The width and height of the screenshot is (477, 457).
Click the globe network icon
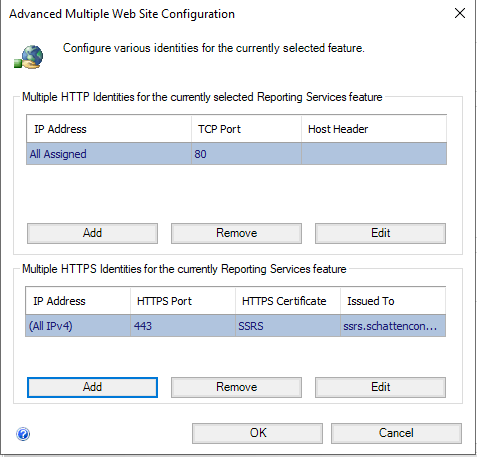click(29, 57)
